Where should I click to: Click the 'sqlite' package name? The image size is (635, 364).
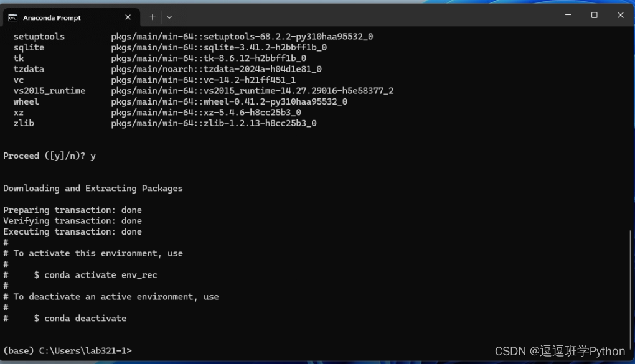(x=29, y=47)
